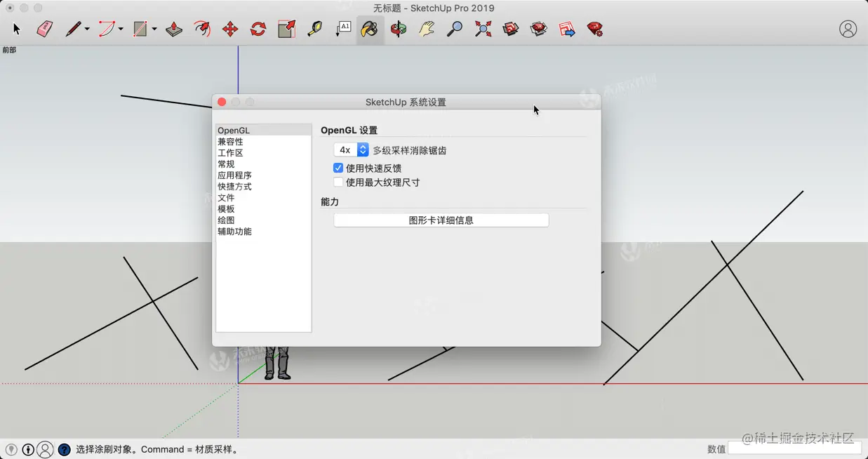Select the Scale tool

point(286,29)
